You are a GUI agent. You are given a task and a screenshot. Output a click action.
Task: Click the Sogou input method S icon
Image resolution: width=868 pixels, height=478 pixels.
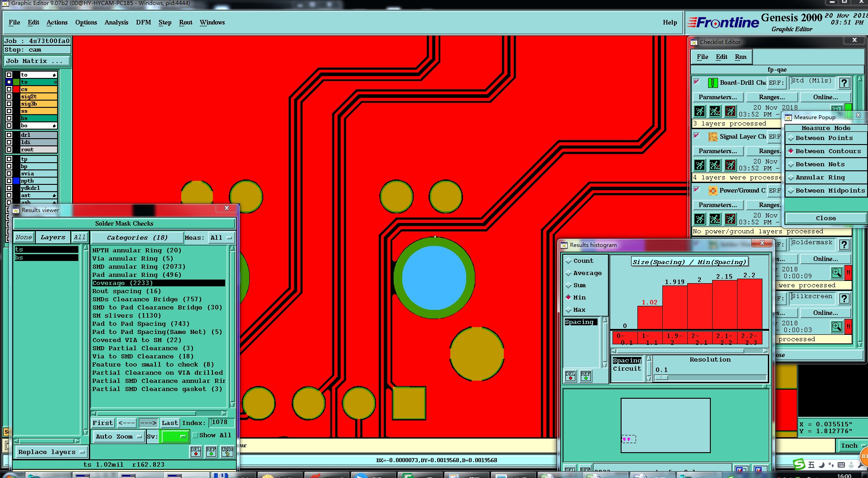800,464
